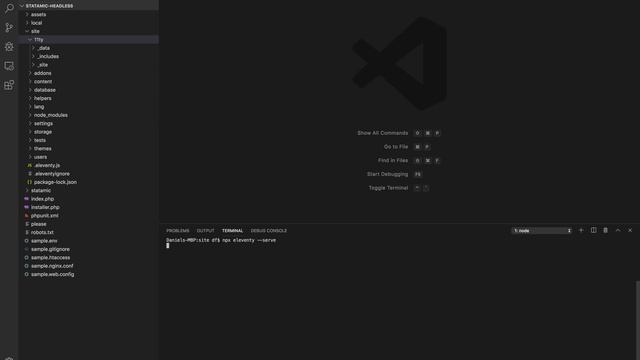Image resolution: width=640 pixels, height=360 pixels.
Task: Click the 'npx eleventy --serve' command text
Action: 249,240
